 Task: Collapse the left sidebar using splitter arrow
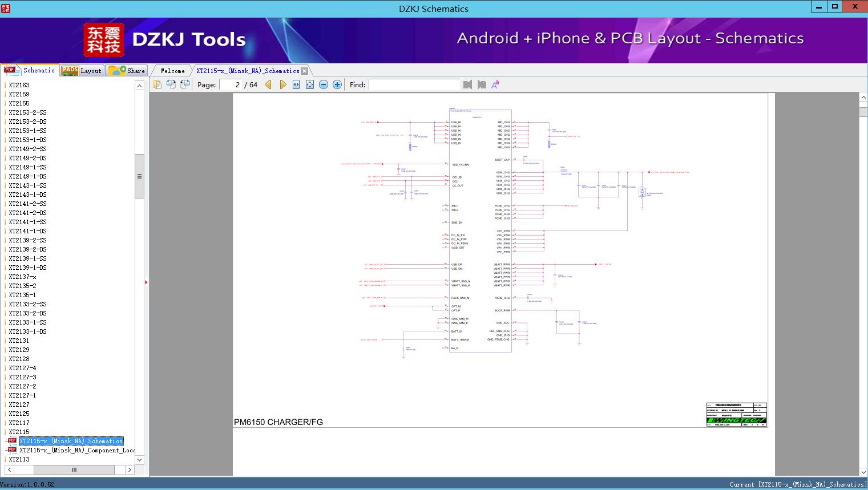tap(146, 282)
